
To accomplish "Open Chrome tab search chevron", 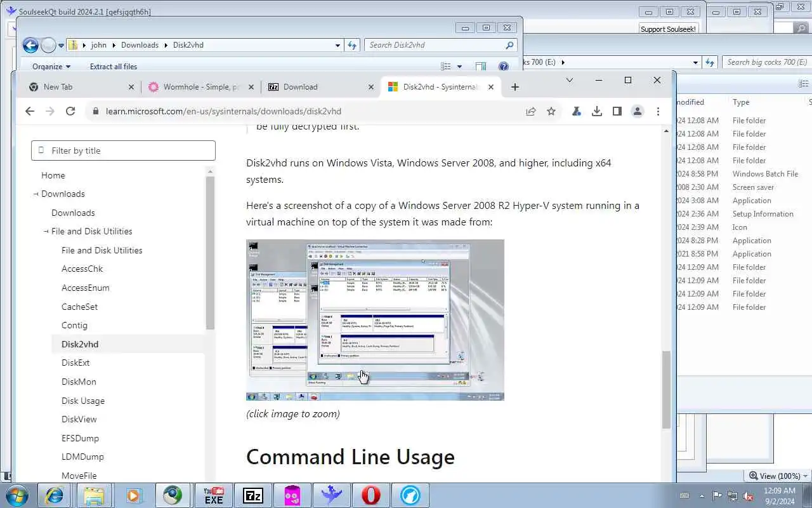I will coord(569,80).
